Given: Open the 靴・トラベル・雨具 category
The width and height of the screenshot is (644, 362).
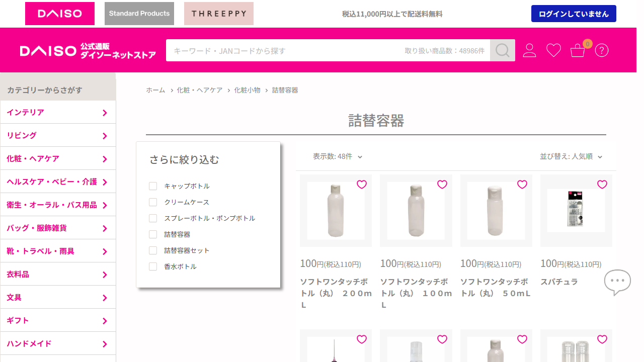Looking at the screenshot, I should pos(58,251).
